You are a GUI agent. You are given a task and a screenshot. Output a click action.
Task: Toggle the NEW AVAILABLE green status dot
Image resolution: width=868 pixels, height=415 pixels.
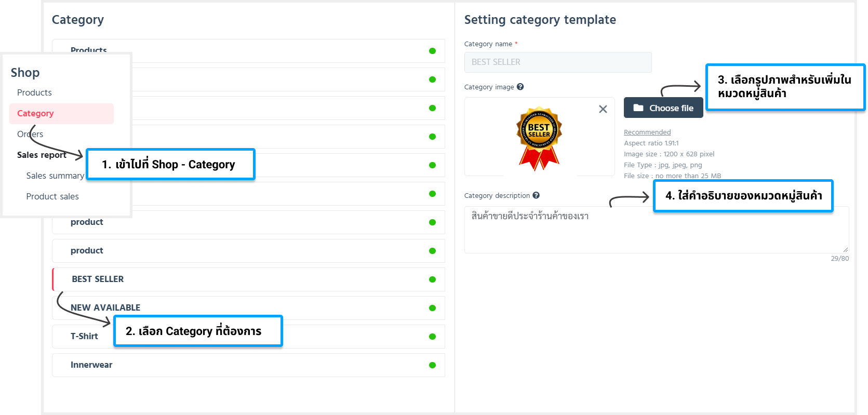[x=432, y=308]
